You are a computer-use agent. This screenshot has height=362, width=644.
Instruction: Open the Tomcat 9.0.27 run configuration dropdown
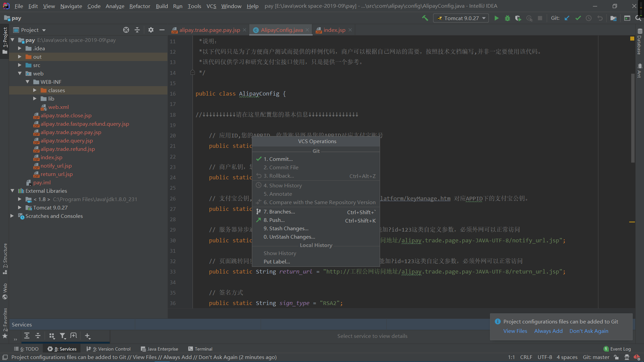[461, 18]
